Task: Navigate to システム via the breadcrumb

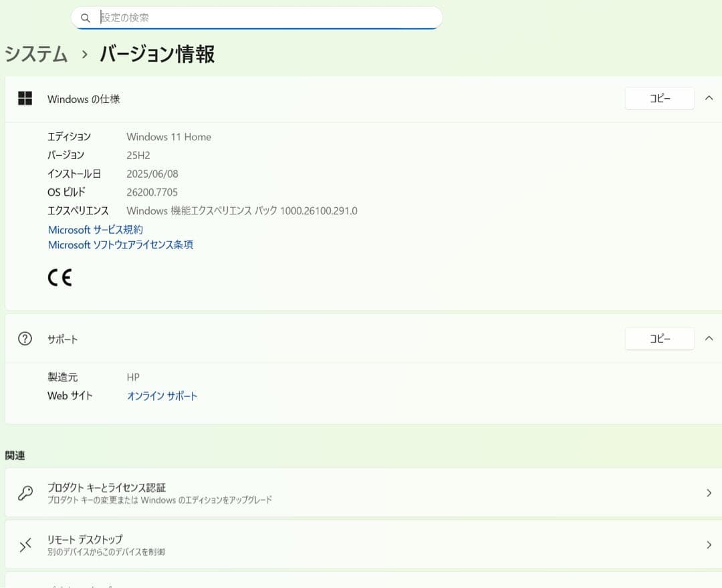Action: [x=35, y=54]
